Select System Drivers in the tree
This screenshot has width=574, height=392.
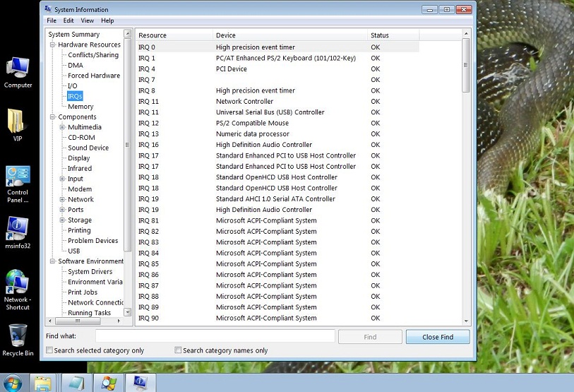[x=90, y=271]
